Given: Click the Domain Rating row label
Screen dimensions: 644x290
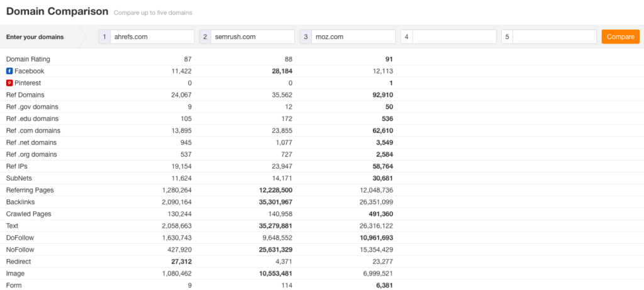Looking at the screenshot, I should [x=28, y=59].
